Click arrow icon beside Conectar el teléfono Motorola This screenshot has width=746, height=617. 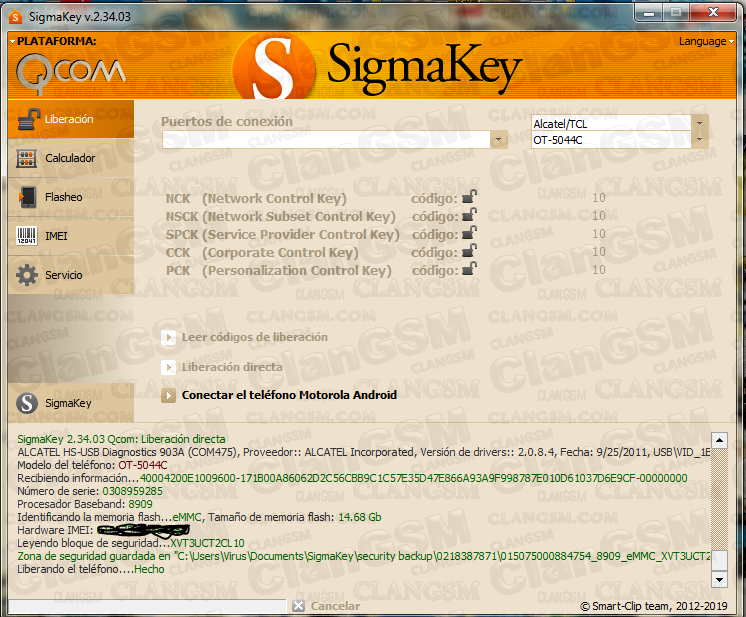click(x=168, y=395)
